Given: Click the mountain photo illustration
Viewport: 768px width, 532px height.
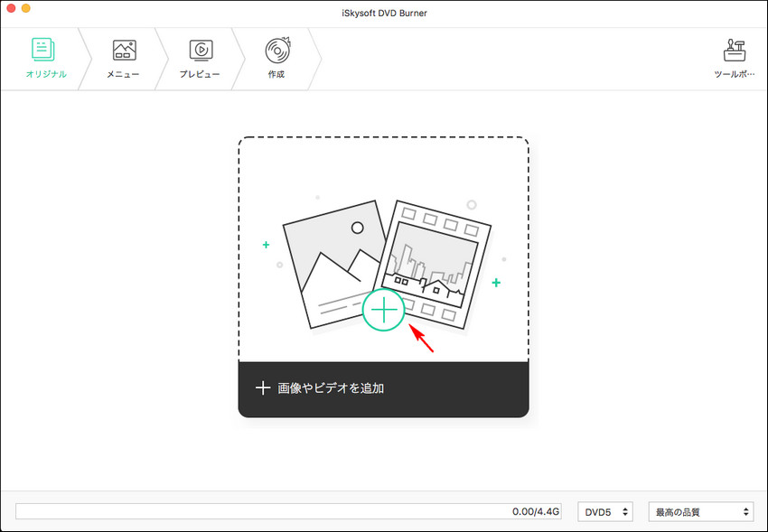Looking at the screenshot, I should (331, 261).
